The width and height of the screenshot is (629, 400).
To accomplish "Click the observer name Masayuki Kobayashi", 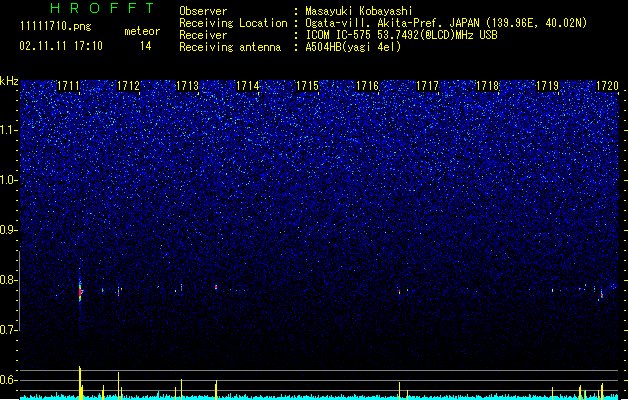I will pyautogui.click(x=359, y=11).
